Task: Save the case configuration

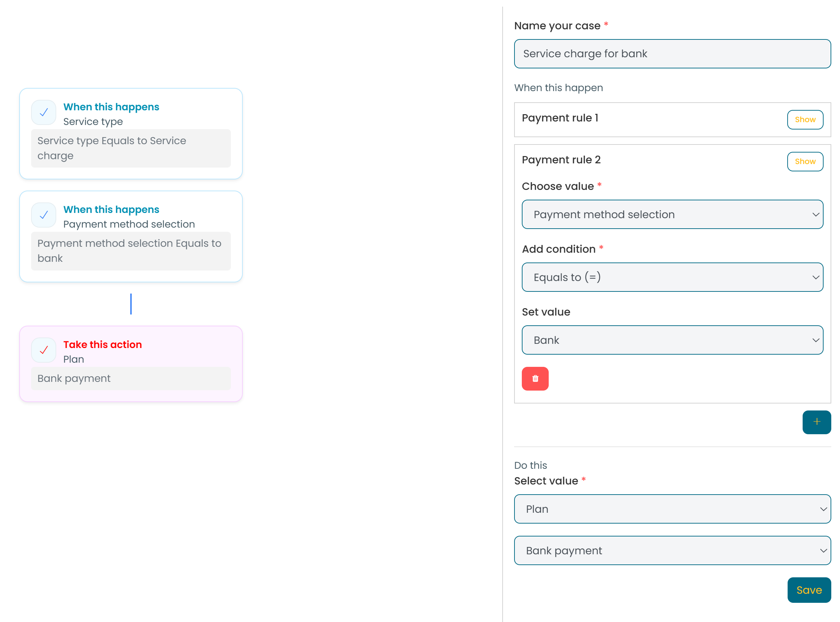Action: pyautogui.click(x=809, y=590)
